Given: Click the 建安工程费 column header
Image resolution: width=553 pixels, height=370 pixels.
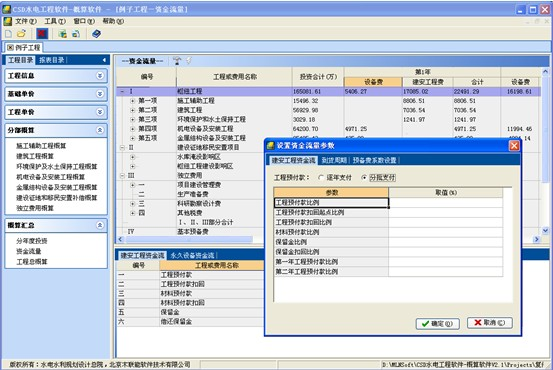Looking at the screenshot, I should (x=428, y=82).
